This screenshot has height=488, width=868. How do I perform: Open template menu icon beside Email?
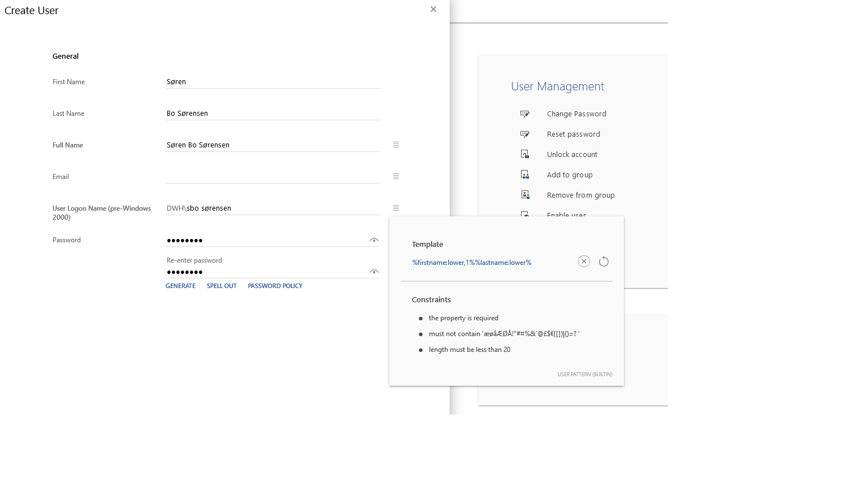[x=396, y=176]
